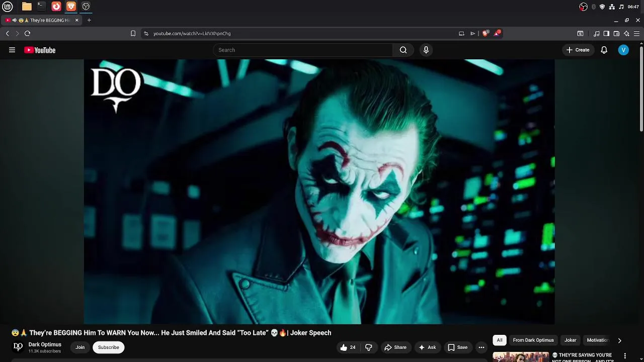Go back to the previous page
Image resolution: width=644 pixels, height=362 pixels.
tap(7, 33)
